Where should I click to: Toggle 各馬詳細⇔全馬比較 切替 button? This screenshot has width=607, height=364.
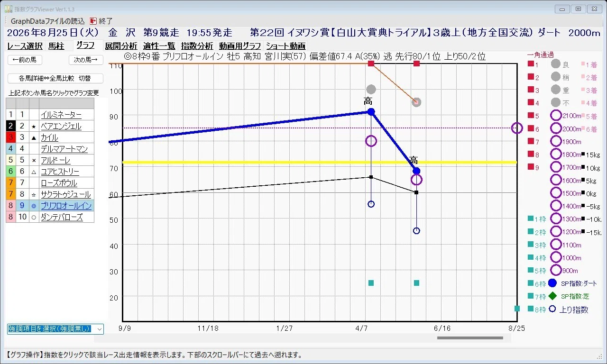coord(55,78)
